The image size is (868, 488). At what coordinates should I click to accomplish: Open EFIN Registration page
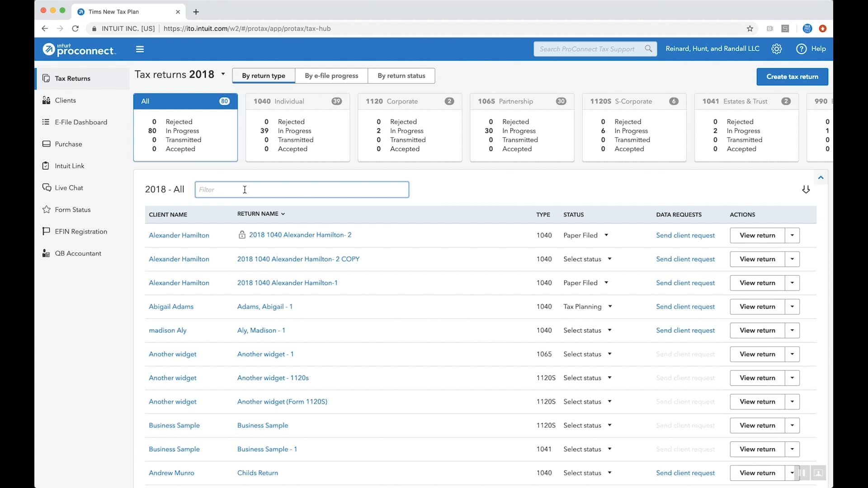80,231
